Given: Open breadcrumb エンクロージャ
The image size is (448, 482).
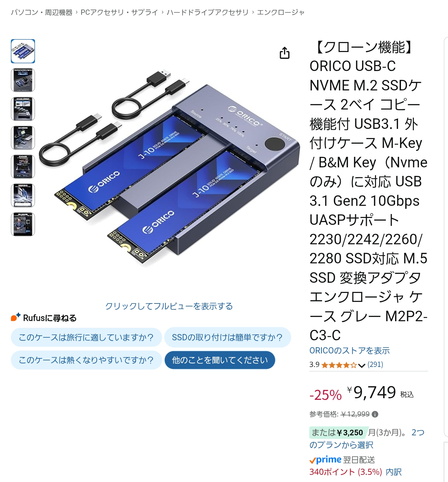Looking at the screenshot, I should coord(281,12).
